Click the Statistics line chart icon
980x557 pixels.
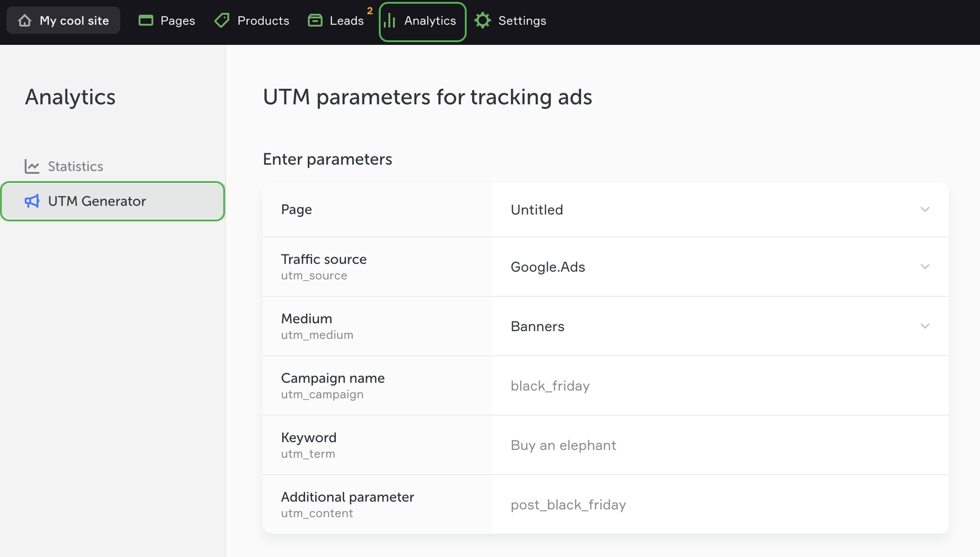[32, 166]
